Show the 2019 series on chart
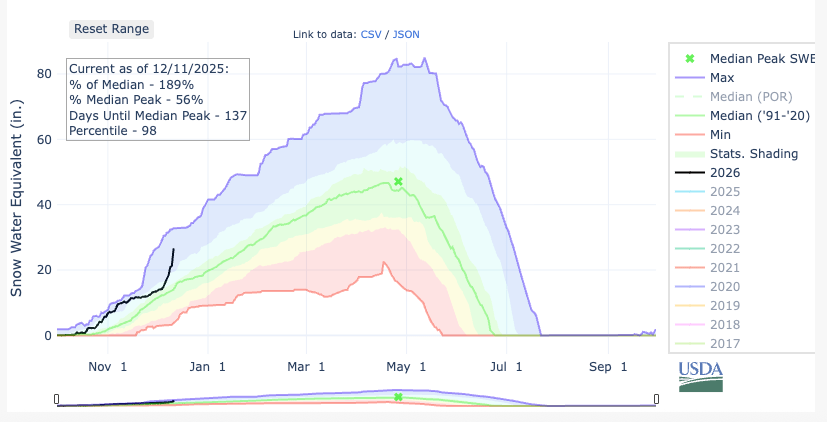827x422 pixels. 725,305
